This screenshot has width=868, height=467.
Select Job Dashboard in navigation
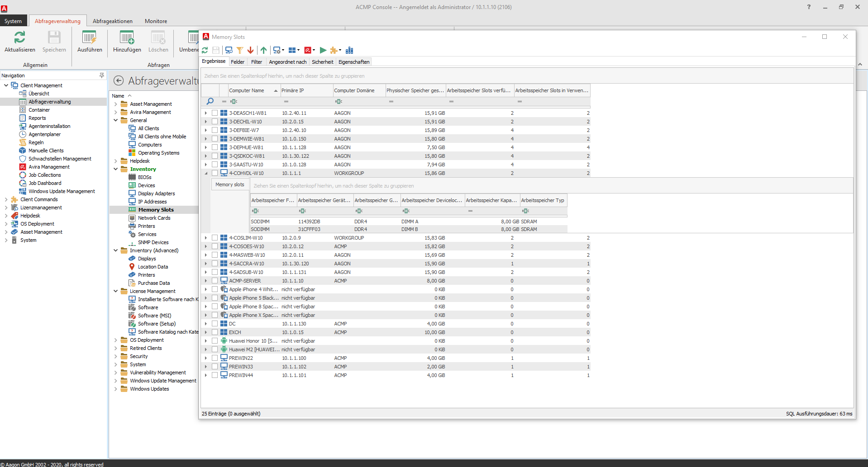pyautogui.click(x=45, y=183)
